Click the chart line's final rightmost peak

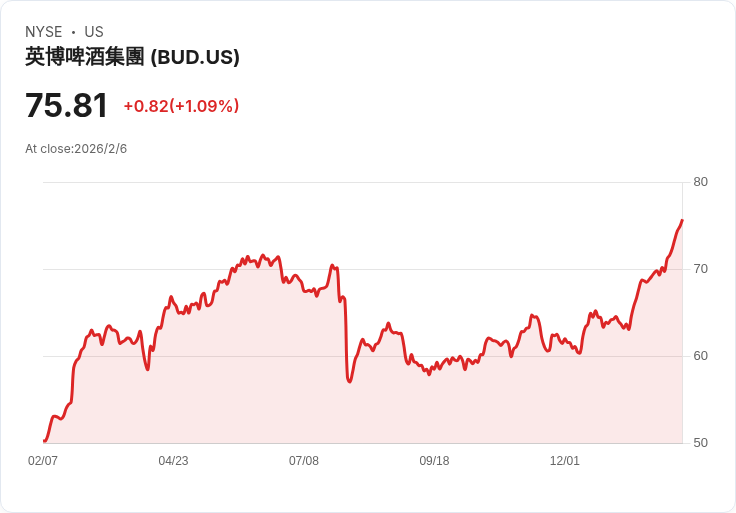pos(682,220)
